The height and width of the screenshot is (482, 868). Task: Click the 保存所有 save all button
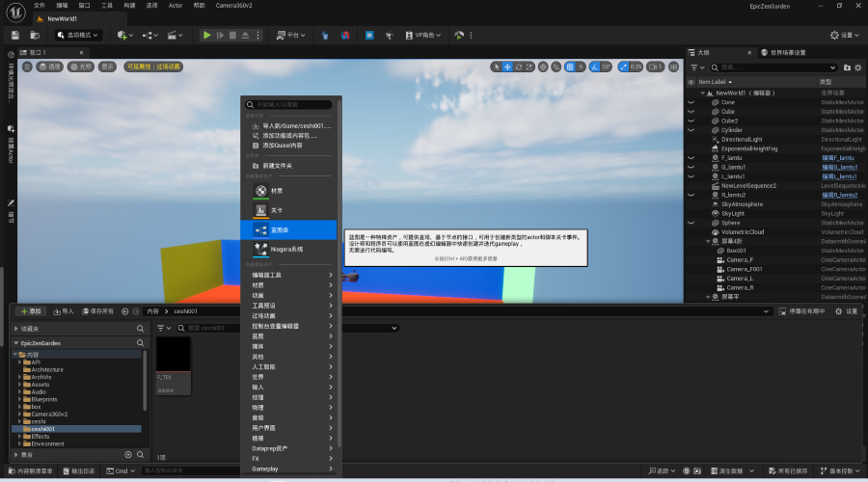(x=97, y=311)
